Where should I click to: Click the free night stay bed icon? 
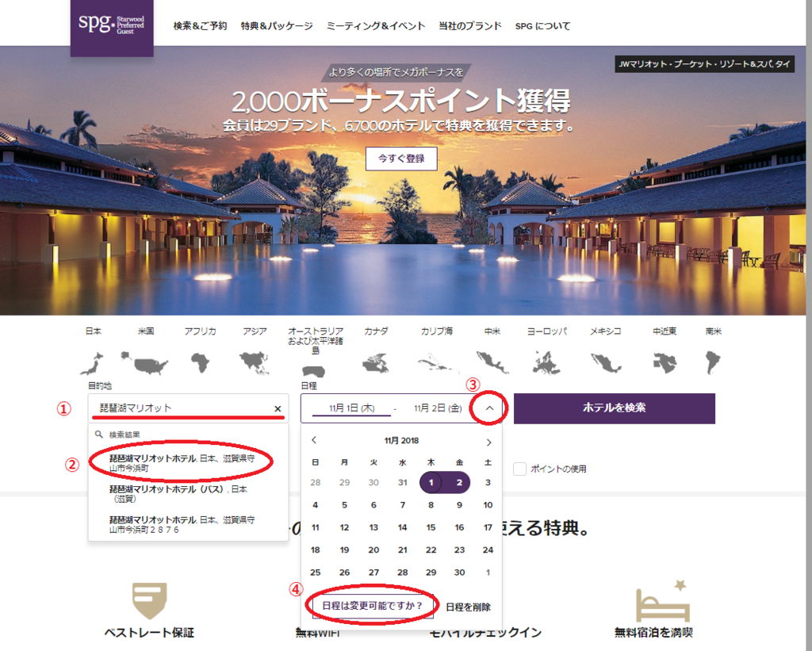pos(662,602)
